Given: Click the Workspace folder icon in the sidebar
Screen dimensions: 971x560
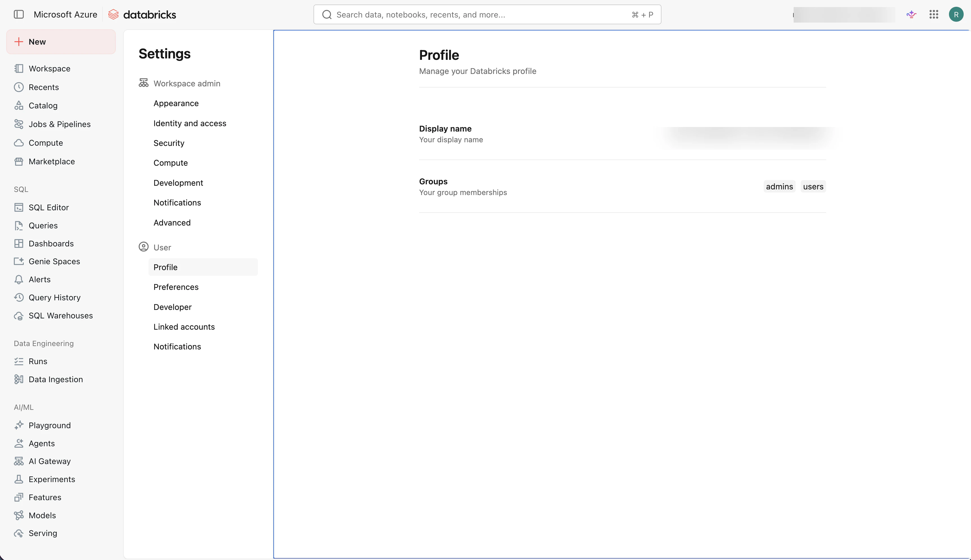Looking at the screenshot, I should pyautogui.click(x=18, y=69).
